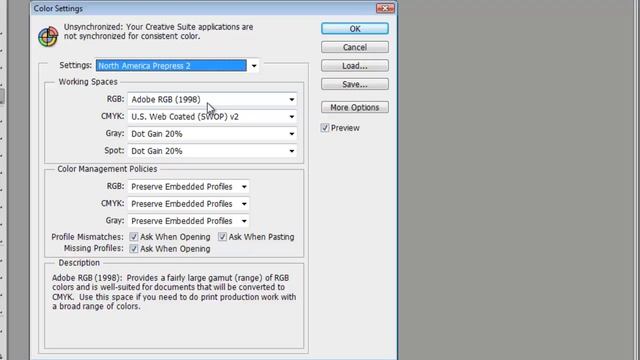Click the Color Management Policies group label
Image resolution: width=640 pixels, height=360 pixels.
[x=107, y=169]
